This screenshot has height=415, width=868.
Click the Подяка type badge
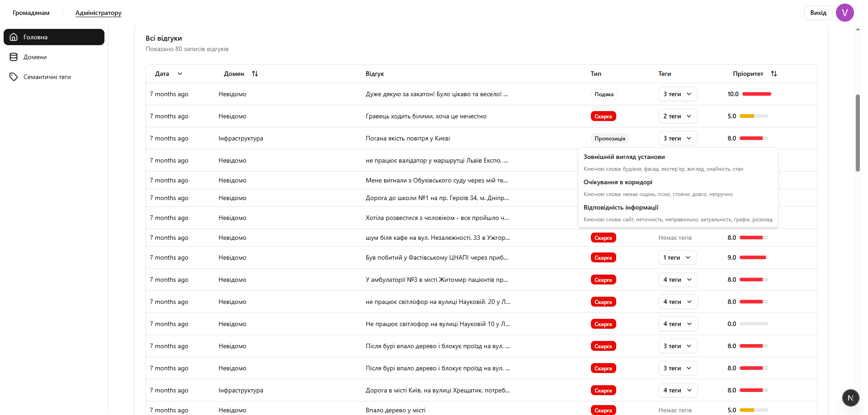pyautogui.click(x=604, y=94)
